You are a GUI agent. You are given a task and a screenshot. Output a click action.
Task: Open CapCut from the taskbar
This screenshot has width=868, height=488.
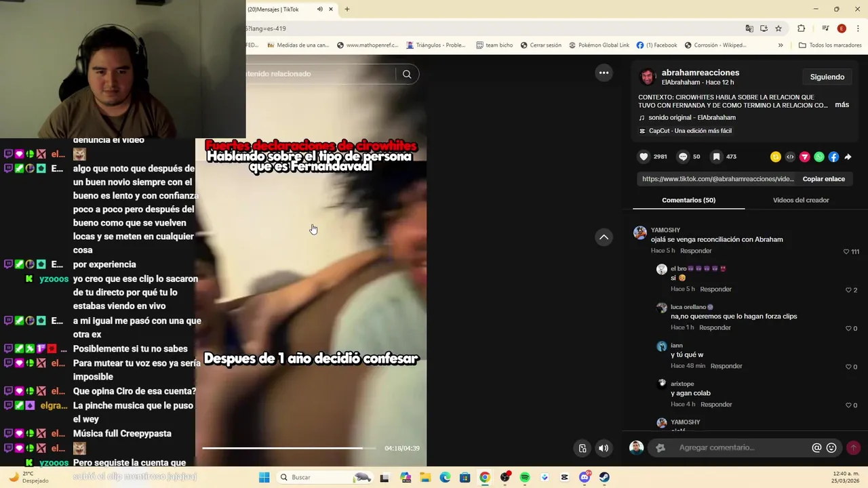pos(564,478)
